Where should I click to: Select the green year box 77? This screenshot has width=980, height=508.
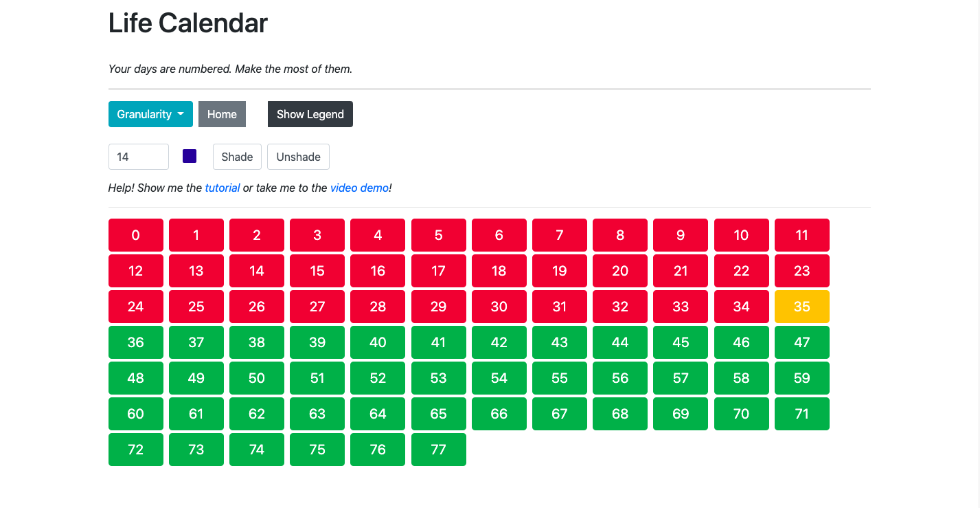tap(439, 450)
